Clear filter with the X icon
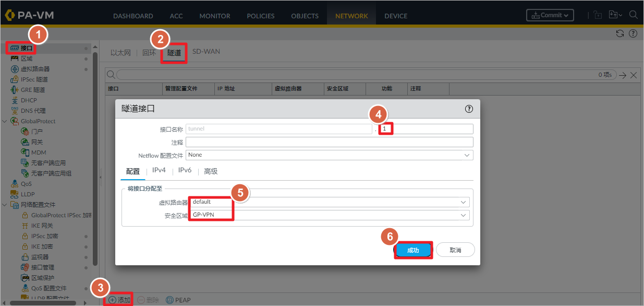The width and height of the screenshot is (644, 306). click(x=634, y=75)
